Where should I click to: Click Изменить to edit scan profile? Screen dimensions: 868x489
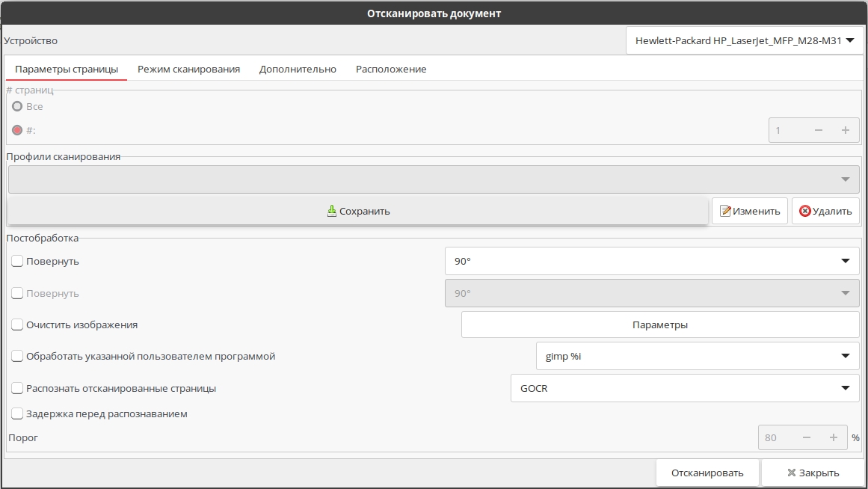tap(749, 211)
